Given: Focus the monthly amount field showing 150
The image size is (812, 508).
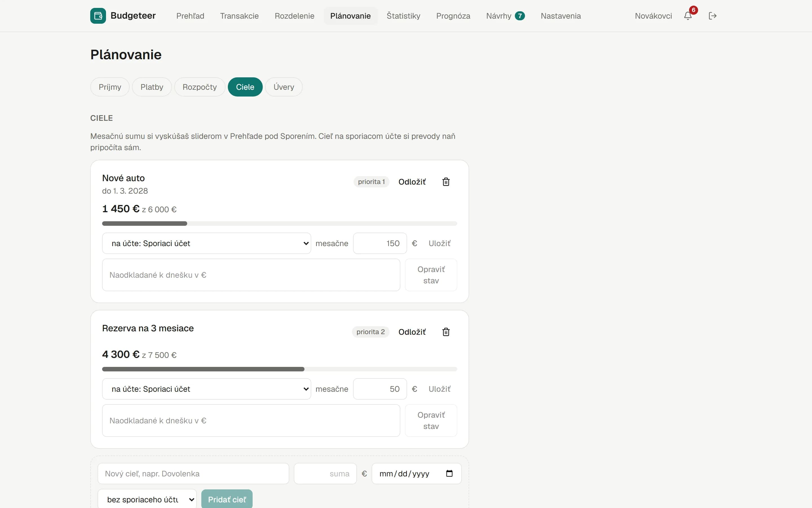Looking at the screenshot, I should click(x=380, y=243).
